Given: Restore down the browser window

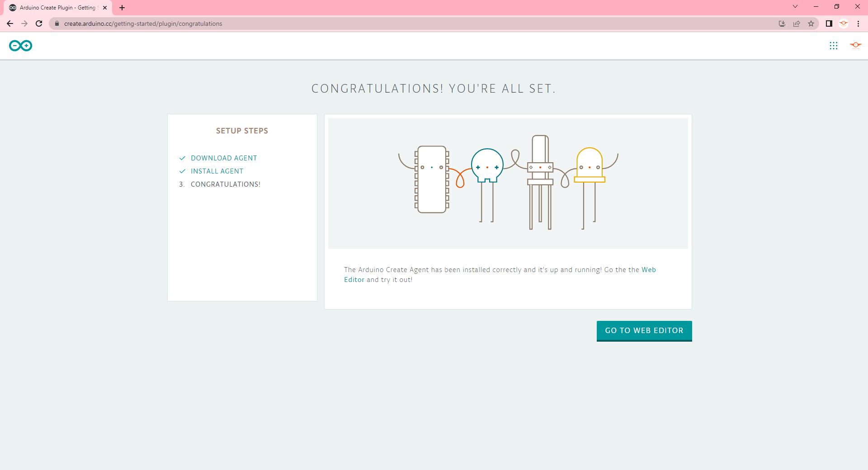Looking at the screenshot, I should click(837, 7).
